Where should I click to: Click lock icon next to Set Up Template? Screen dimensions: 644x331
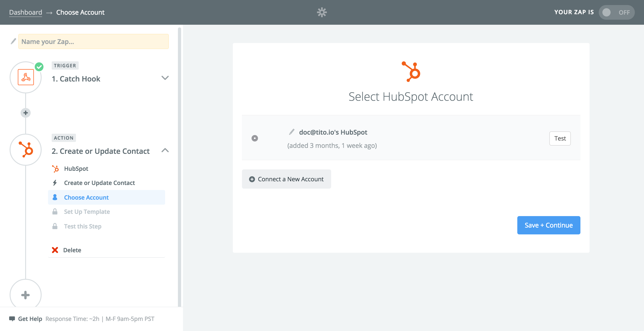(x=55, y=212)
